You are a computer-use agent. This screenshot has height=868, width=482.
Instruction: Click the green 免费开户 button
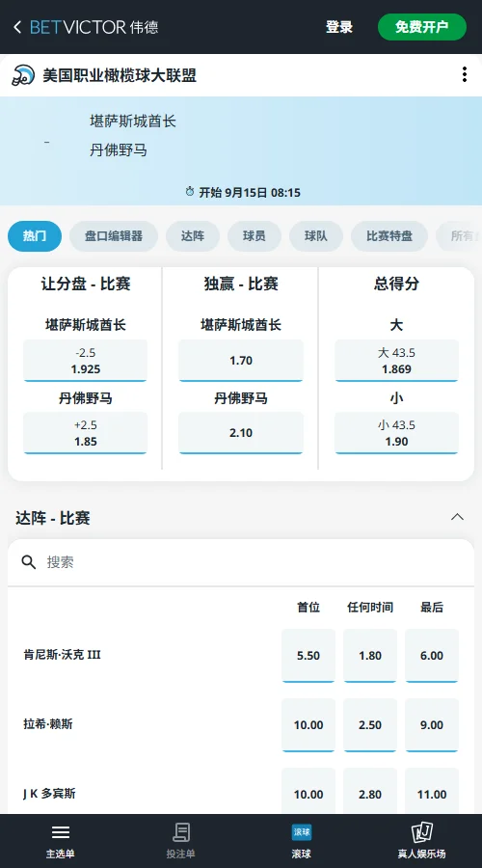point(422,27)
